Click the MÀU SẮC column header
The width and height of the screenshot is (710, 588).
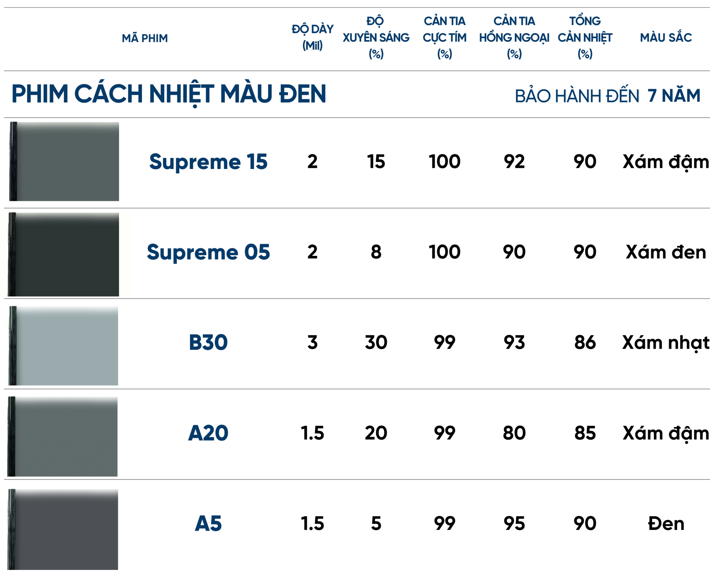click(x=666, y=37)
